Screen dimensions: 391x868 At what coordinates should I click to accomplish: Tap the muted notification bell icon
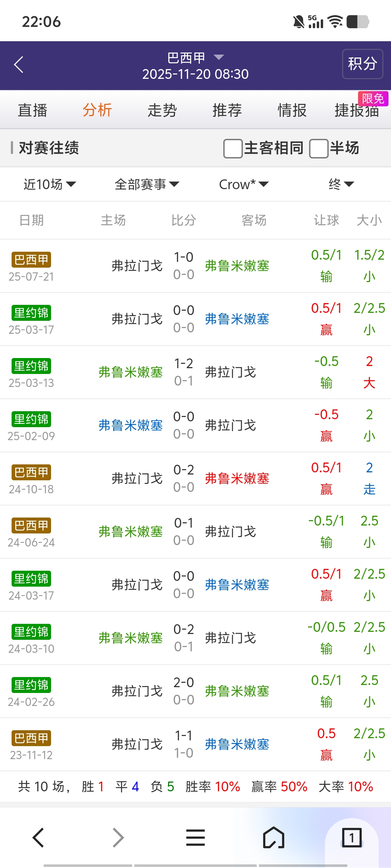coord(299,22)
